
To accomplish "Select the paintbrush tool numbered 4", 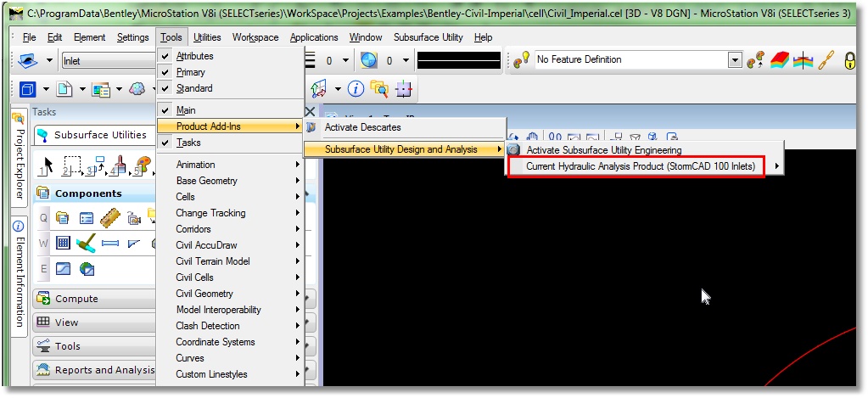I will pos(119,165).
